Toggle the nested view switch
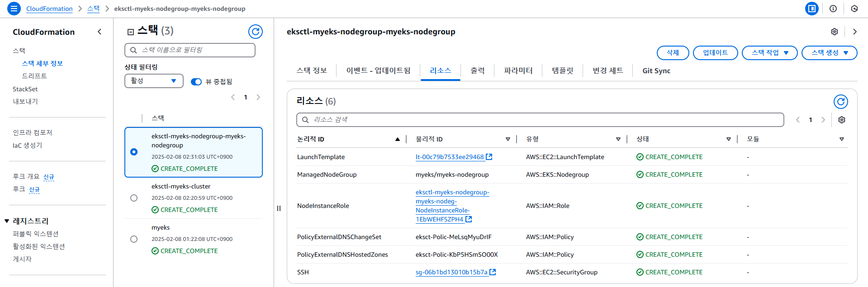 (196, 82)
